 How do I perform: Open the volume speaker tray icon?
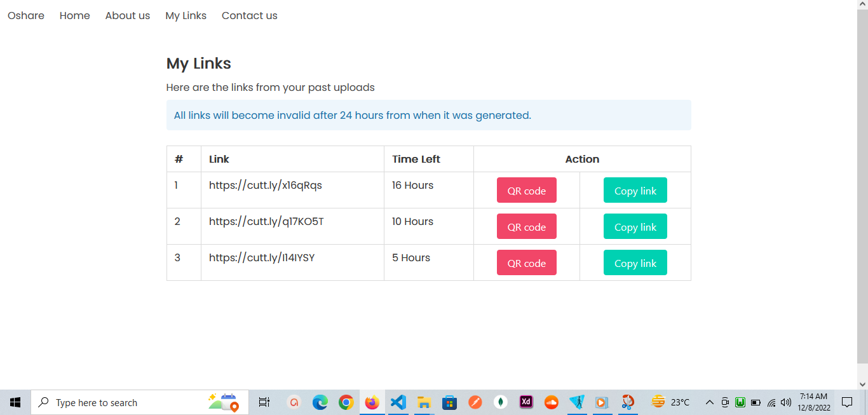[786, 402]
